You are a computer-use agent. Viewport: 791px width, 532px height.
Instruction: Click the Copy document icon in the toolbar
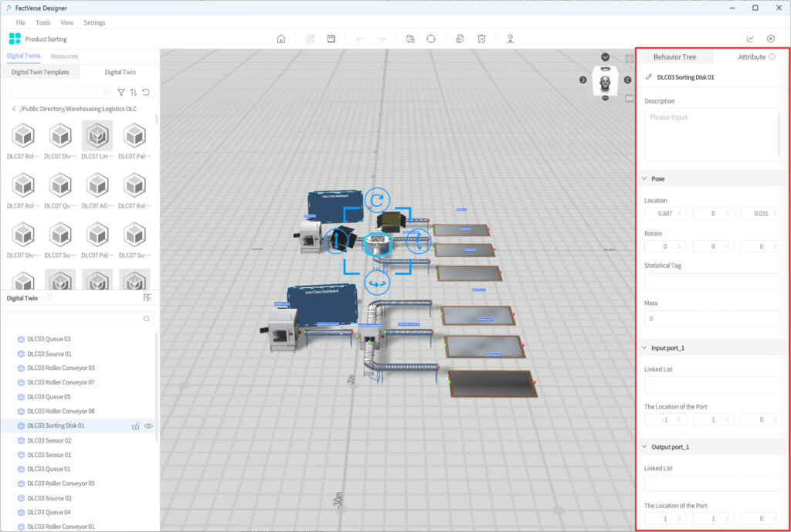point(460,39)
